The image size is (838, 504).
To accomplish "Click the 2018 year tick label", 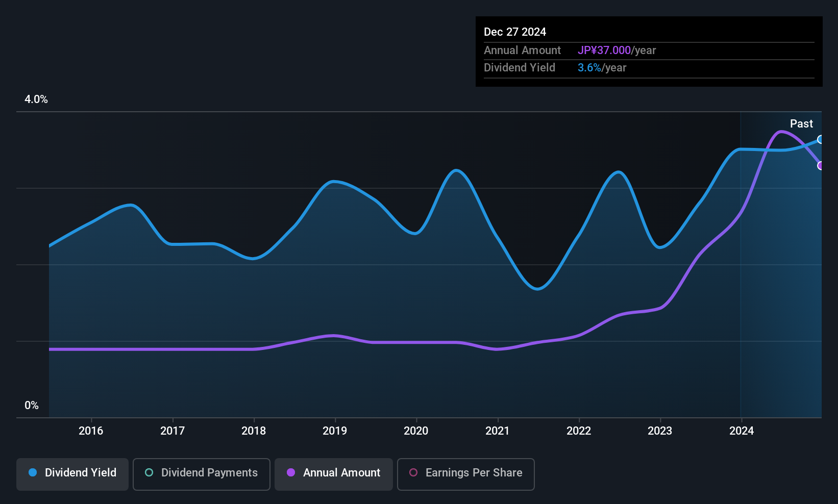I will [x=254, y=431].
